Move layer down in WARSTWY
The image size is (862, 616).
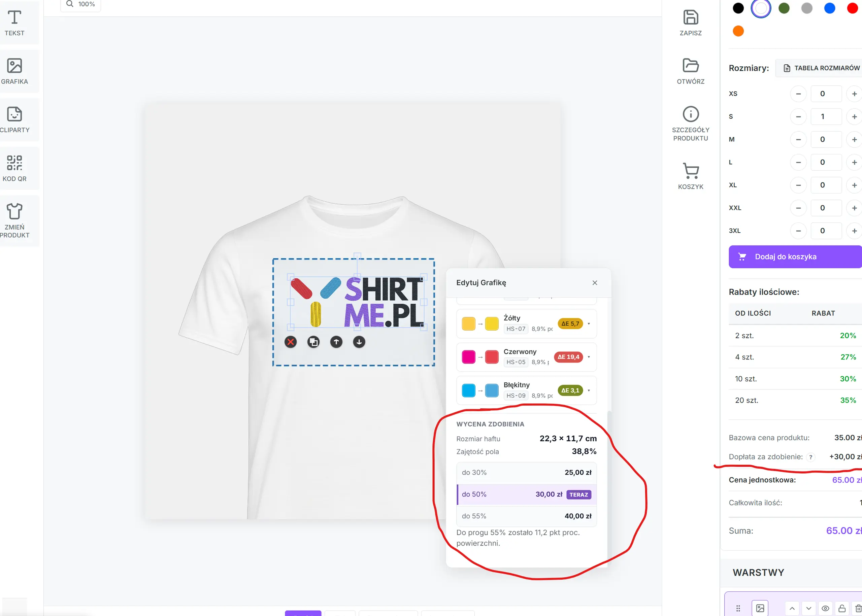808,608
